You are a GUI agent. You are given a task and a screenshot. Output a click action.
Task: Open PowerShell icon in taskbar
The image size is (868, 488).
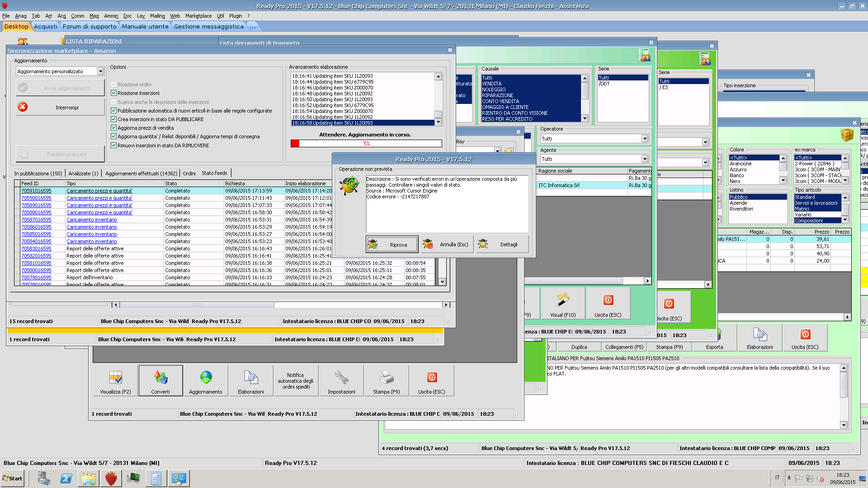tap(66, 479)
